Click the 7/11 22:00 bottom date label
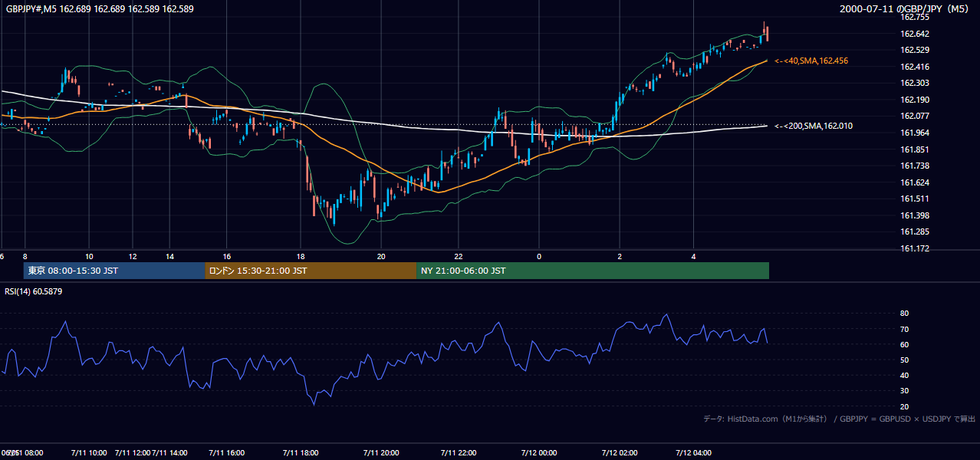Image resolution: width=980 pixels, height=460 pixels. point(459,452)
